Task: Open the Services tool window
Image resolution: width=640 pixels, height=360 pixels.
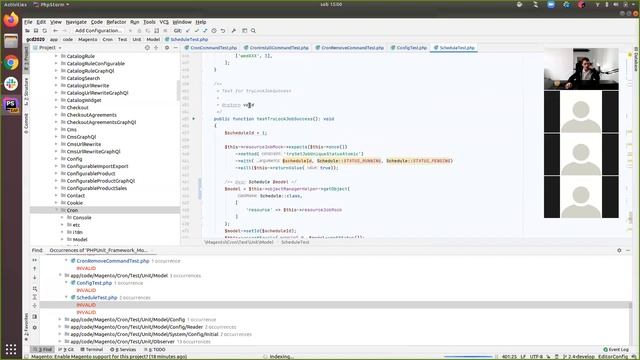Action: (123, 349)
